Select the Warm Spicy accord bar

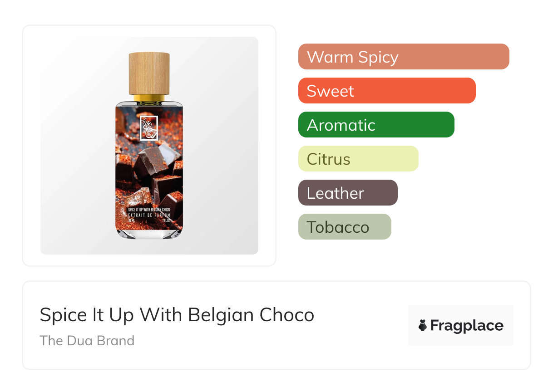pyautogui.click(x=404, y=57)
